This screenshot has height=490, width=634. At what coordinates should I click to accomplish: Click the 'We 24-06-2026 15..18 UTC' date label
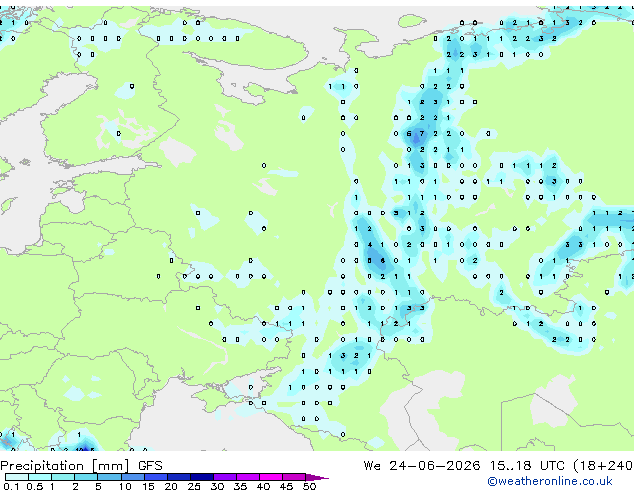(464, 466)
